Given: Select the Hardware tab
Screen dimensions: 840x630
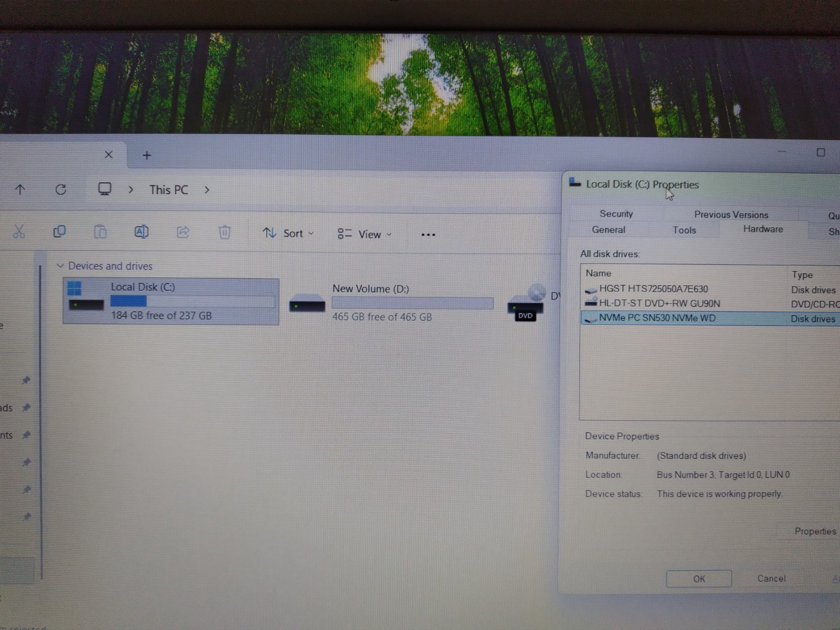Looking at the screenshot, I should tap(763, 229).
